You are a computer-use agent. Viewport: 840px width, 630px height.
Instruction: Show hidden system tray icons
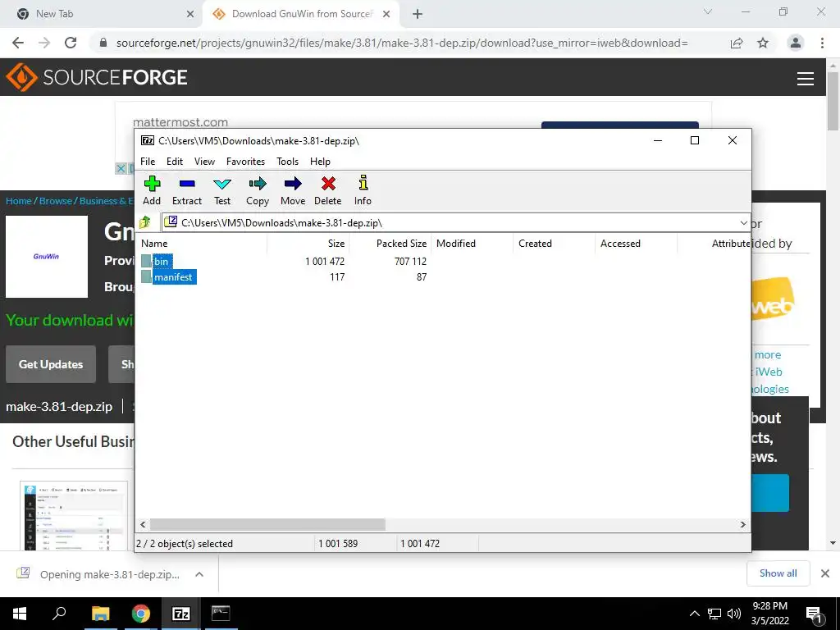click(694, 614)
